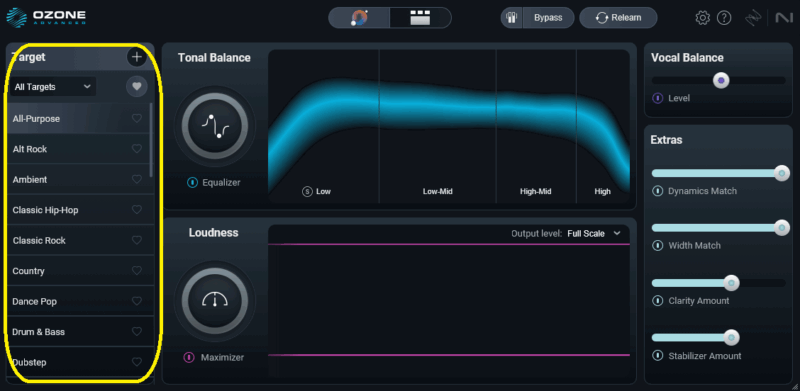
Task: Open the Equalizer module circle icon
Action: [x=215, y=126]
